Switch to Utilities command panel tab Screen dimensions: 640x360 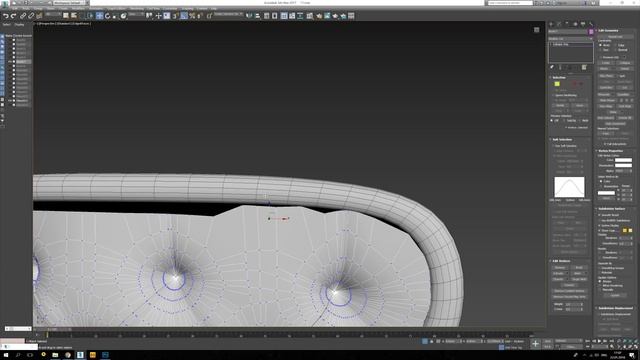point(591,24)
